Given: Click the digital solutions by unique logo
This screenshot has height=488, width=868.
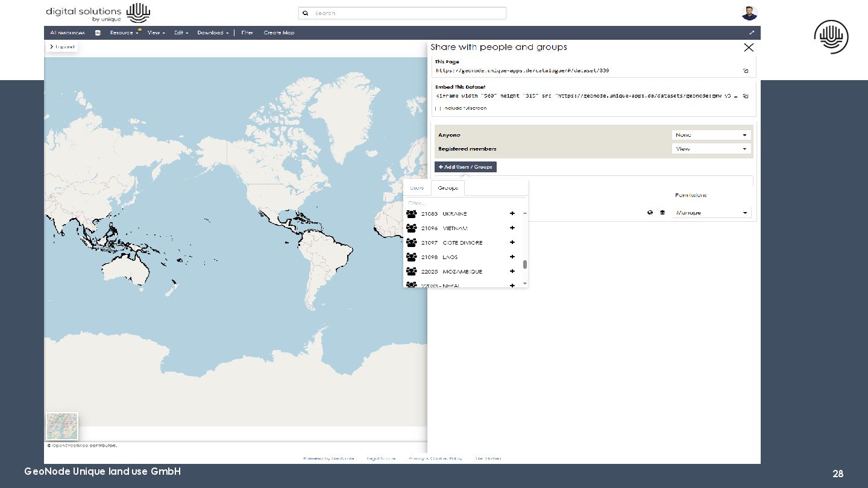Looking at the screenshot, I should [x=98, y=13].
